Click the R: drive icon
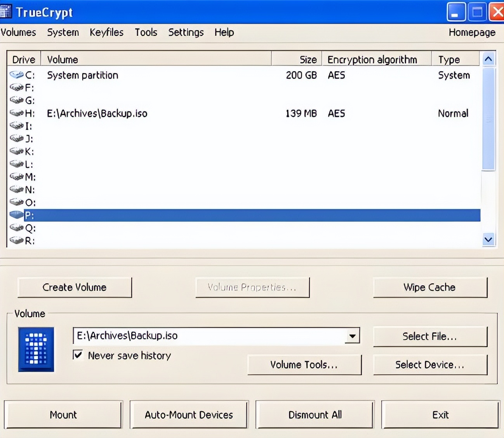Viewport: 504px width, 438px height. (x=17, y=240)
